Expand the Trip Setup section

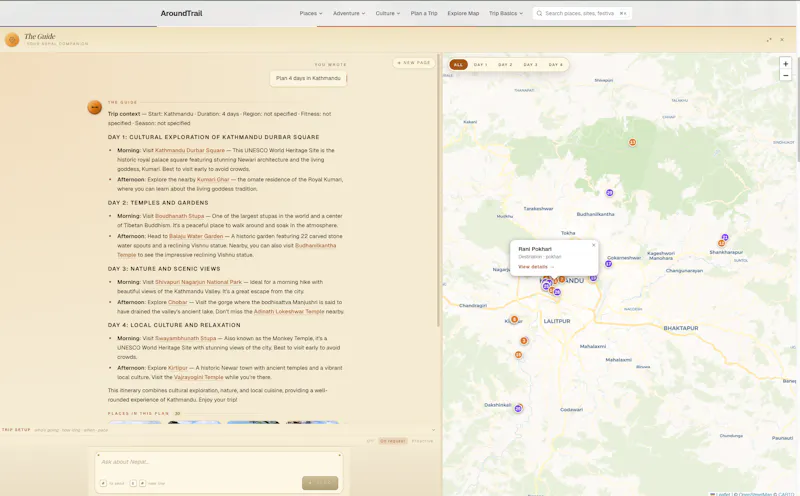pos(218,430)
